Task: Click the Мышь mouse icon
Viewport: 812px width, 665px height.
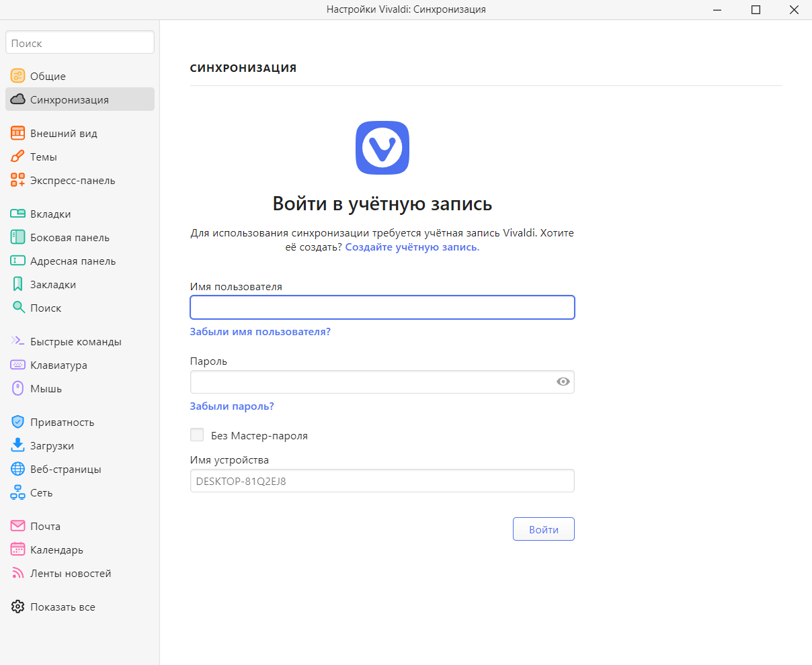Action: 18,388
